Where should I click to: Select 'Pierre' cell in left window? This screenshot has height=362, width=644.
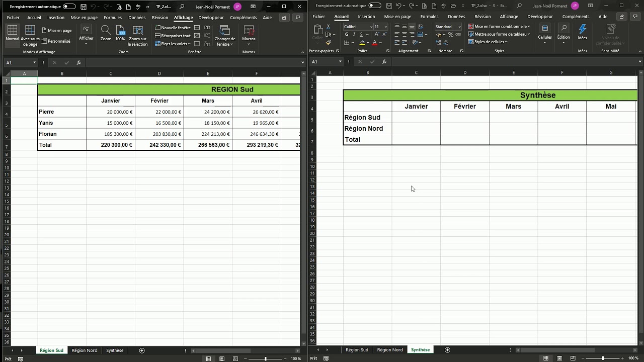tap(62, 112)
